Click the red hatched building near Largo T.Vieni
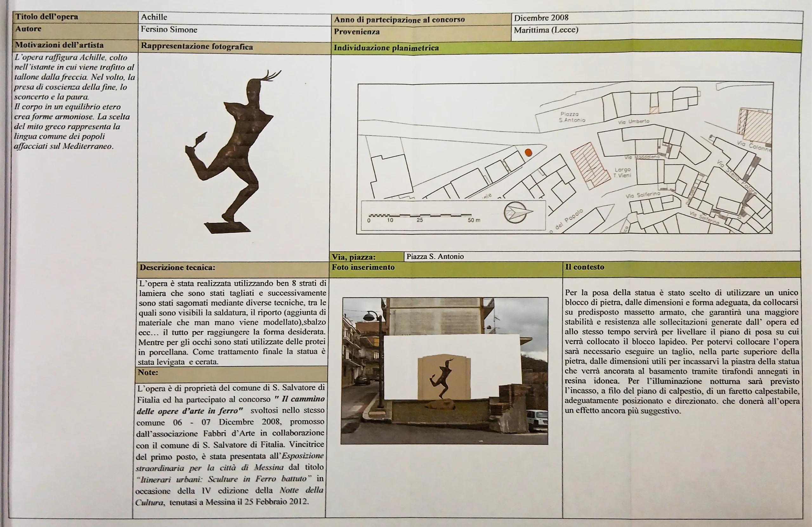812x527 pixels. 590,166
